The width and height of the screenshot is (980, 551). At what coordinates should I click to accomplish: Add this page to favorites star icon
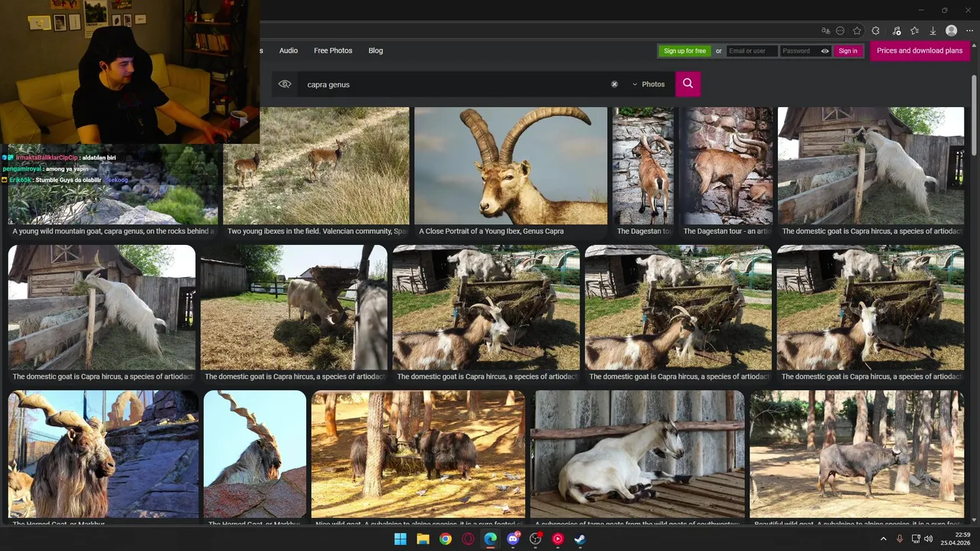point(857,31)
